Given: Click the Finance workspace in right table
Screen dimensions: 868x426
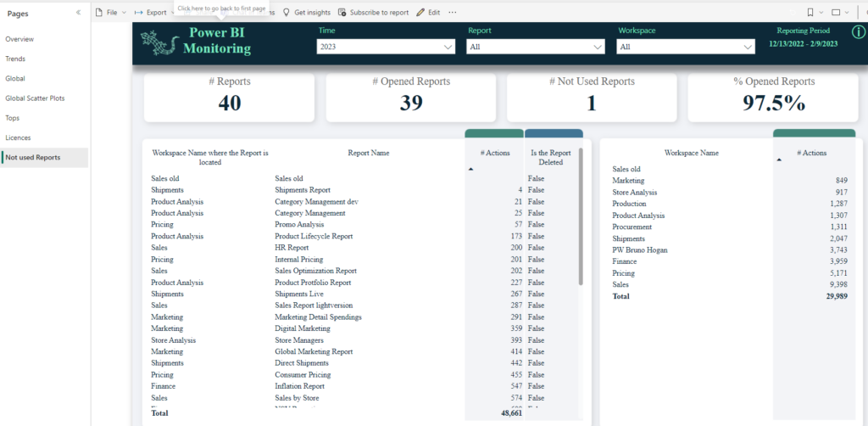Looking at the screenshot, I should pos(625,261).
